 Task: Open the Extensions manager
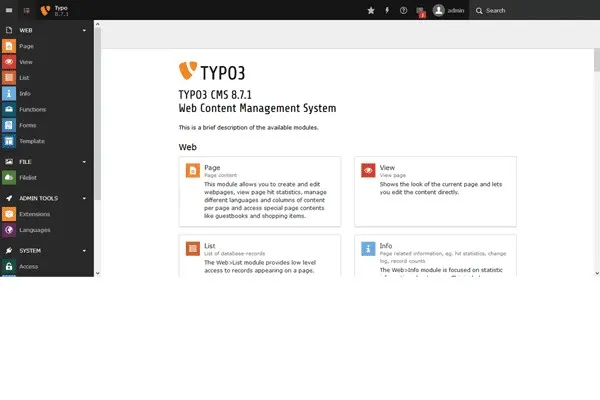tap(33, 214)
